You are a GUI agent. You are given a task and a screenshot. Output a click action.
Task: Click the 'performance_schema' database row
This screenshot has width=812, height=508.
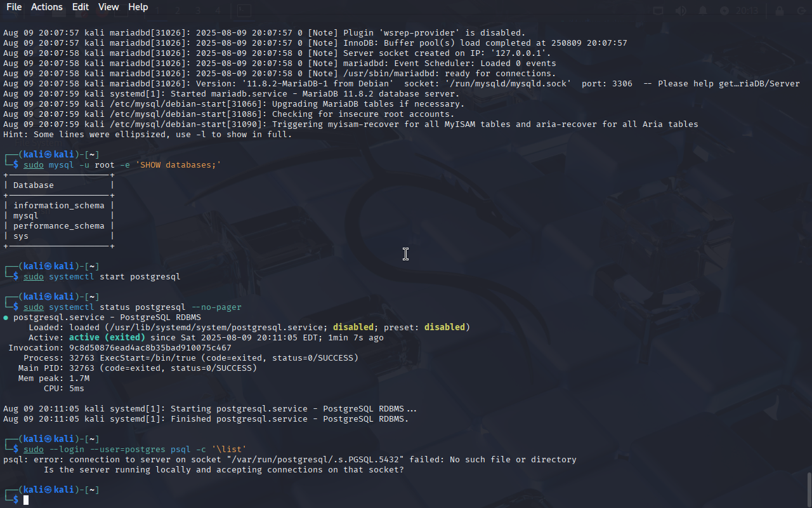point(59,226)
